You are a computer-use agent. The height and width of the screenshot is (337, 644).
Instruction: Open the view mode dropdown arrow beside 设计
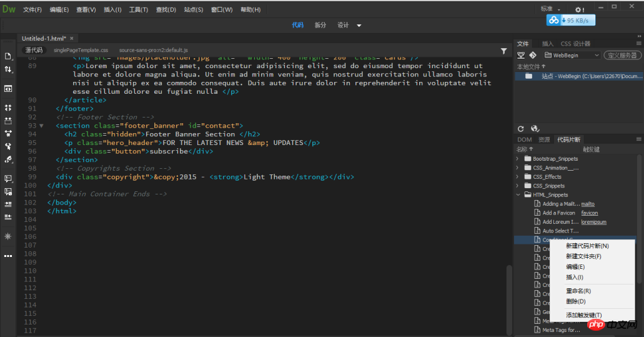359,26
